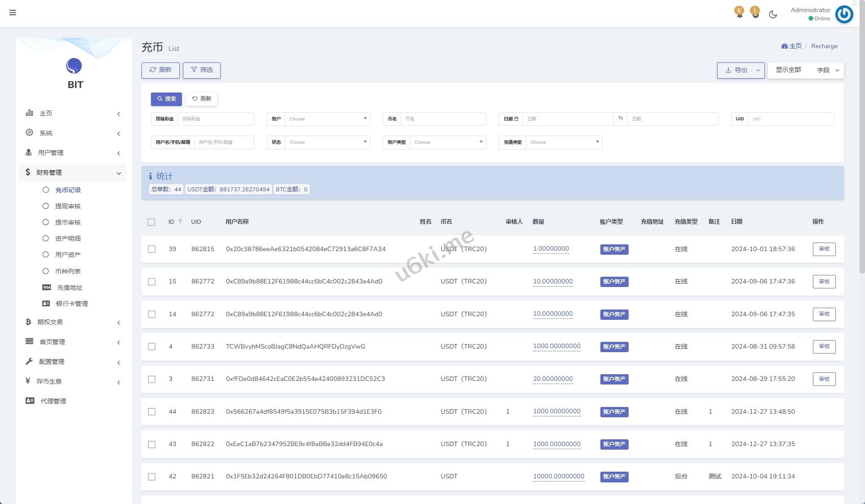The image size is (865, 504).
Task: Sort by the ID column arrow
Action: [180, 221]
